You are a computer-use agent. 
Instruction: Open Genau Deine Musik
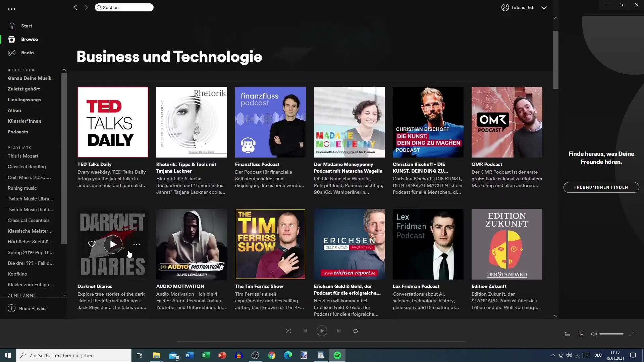pyautogui.click(x=30, y=78)
